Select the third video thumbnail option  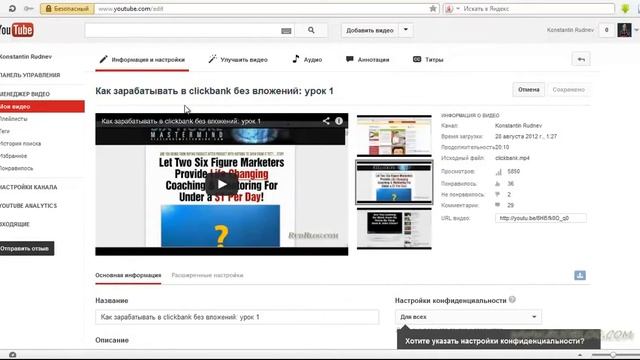coord(394,229)
